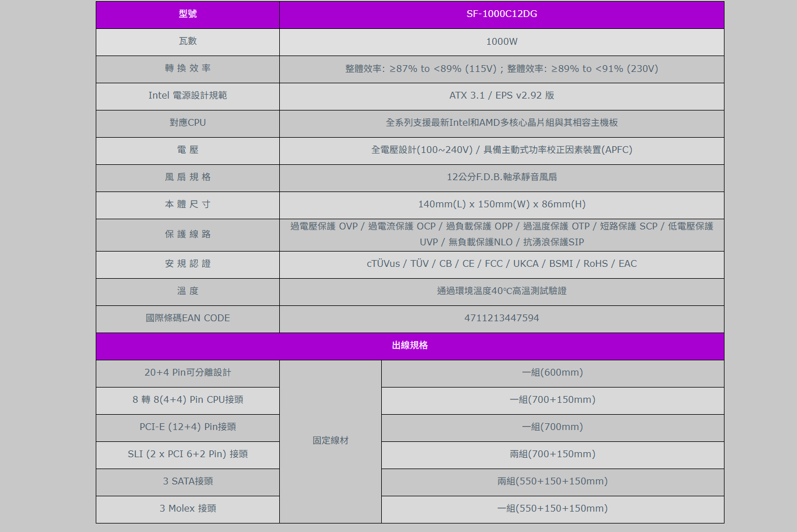Click the 保護線路 row label
This screenshot has height=532, width=797.
pos(187,235)
